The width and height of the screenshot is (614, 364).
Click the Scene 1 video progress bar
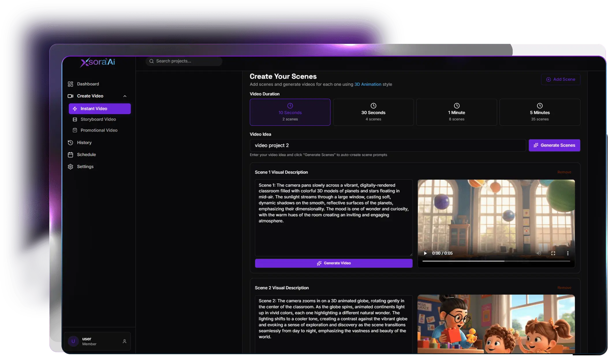pos(496,261)
